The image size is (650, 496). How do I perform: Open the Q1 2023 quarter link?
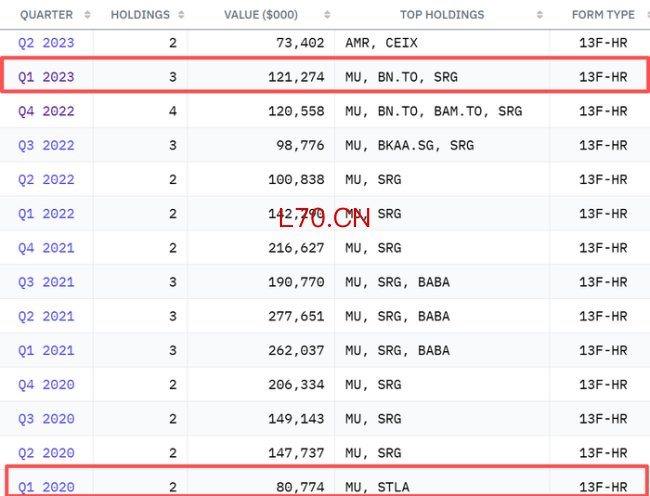pyautogui.click(x=46, y=77)
